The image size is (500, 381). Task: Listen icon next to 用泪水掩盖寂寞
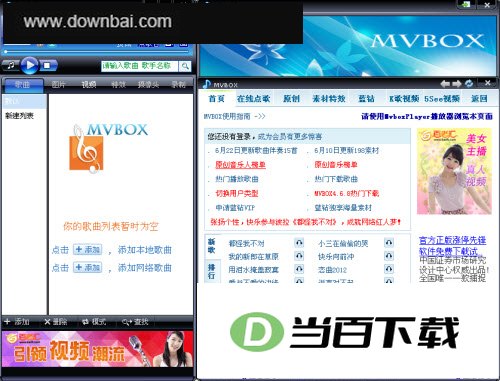299,269
